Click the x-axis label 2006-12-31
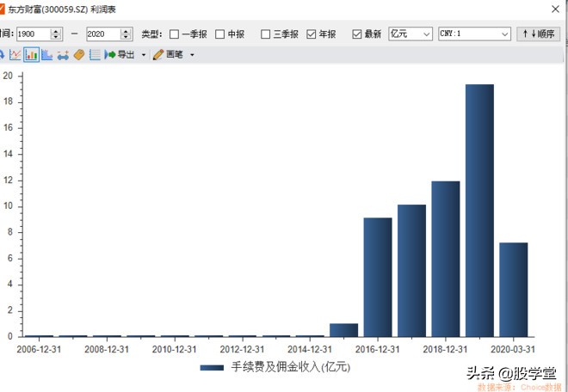568x392 pixels. [39, 350]
